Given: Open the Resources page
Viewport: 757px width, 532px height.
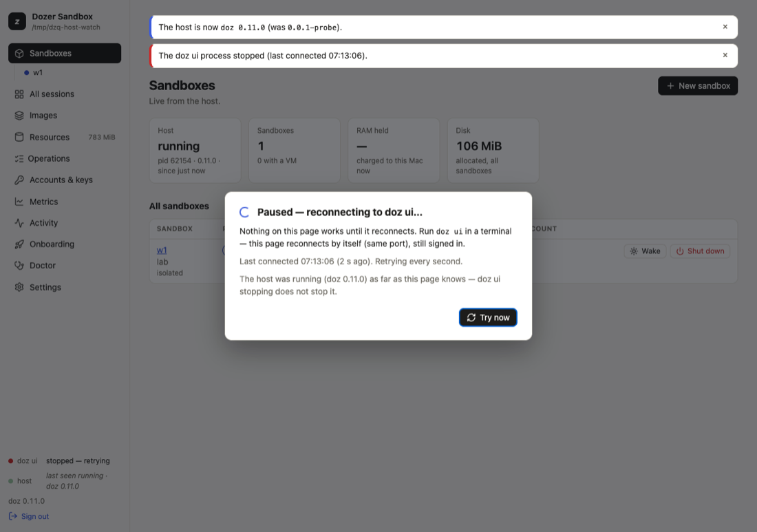Looking at the screenshot, I should click(x=65, y=137).
